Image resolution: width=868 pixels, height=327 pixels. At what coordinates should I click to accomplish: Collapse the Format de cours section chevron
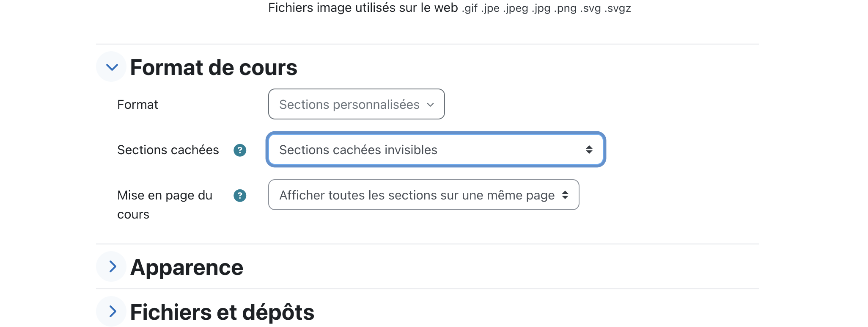[111, 67]
